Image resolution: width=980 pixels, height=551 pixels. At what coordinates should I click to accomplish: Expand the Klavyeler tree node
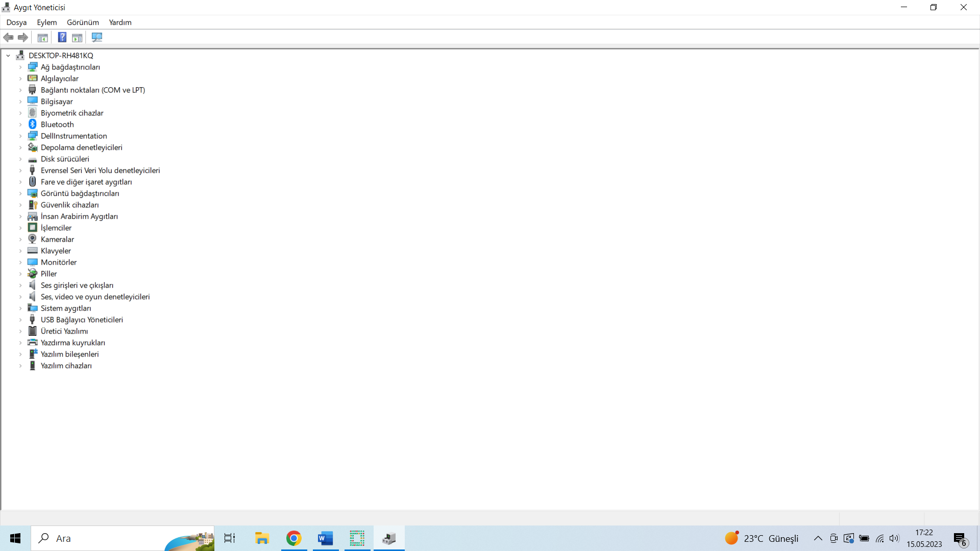[x=20, y=251]
